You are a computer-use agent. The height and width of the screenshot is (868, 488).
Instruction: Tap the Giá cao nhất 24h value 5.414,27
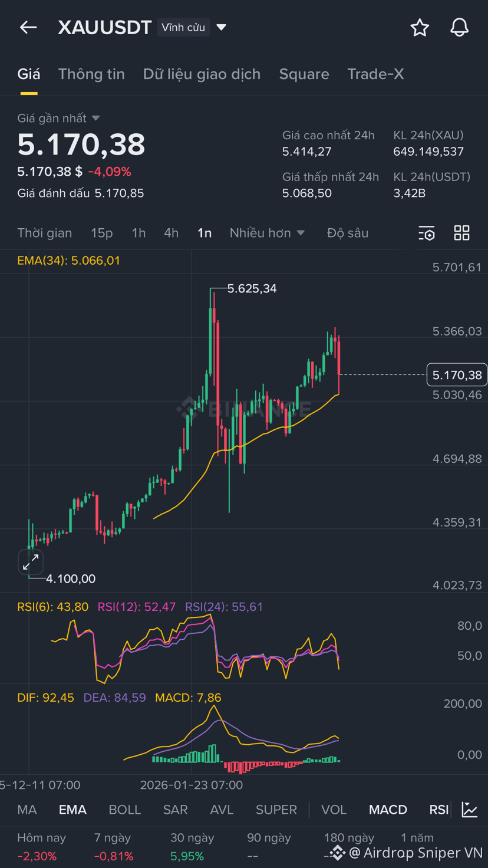[306, 152]
